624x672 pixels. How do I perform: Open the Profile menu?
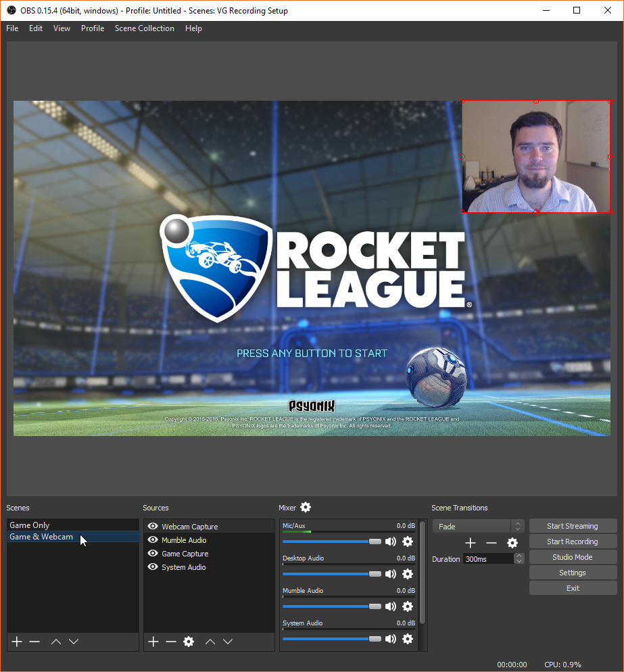click(93, 28)
